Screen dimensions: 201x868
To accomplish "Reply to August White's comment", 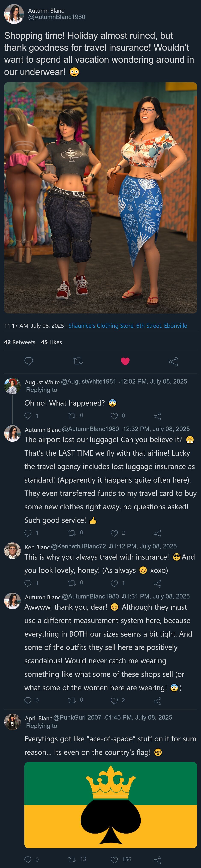I will point(28,416).
